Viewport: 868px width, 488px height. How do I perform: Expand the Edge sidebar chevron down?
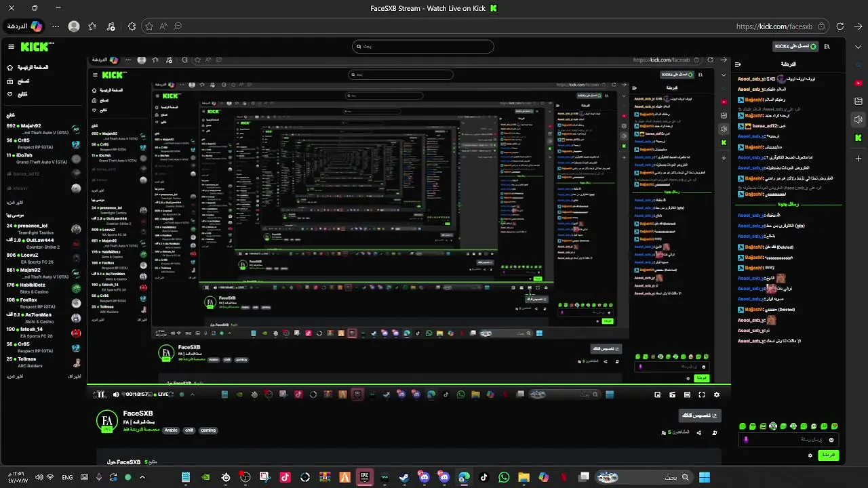pyautogui.click(x=859, y=47)
